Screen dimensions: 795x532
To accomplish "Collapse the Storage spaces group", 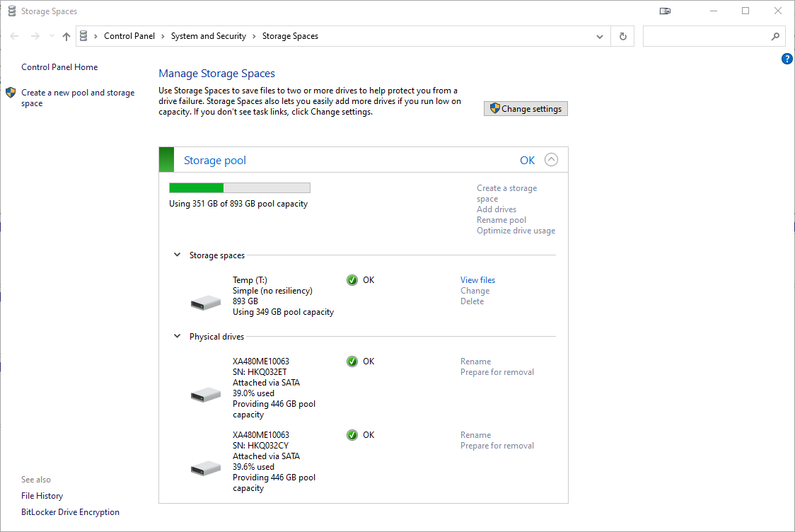I will (x=177, y=255).
